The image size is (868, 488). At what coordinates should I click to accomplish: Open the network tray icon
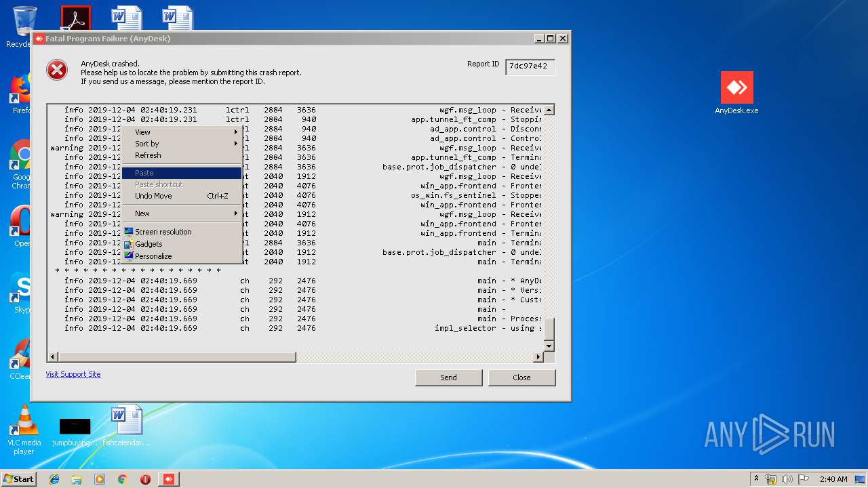[771, 479]
